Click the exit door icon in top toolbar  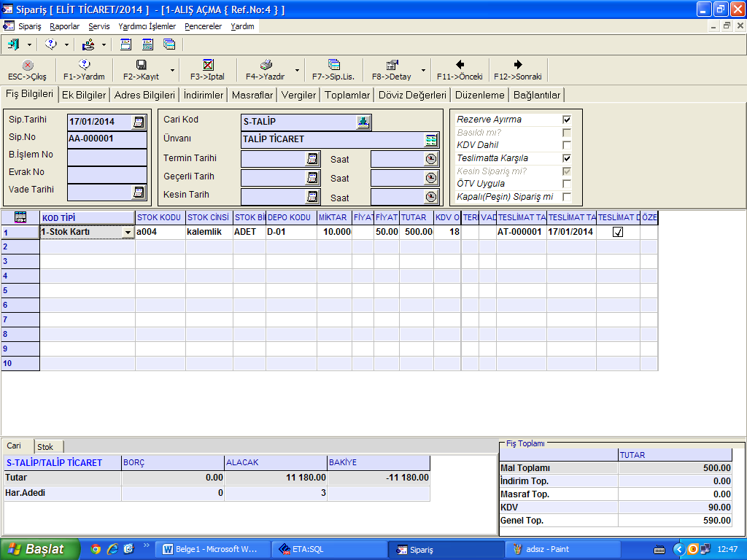(13, 44)
